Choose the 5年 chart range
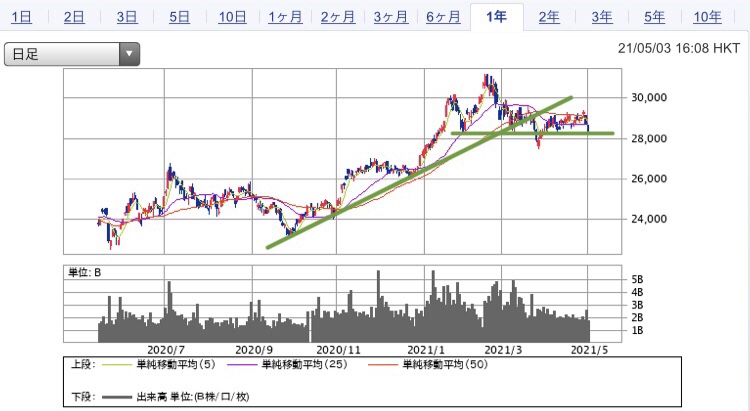The image size is (750, 411). point(654,17)
